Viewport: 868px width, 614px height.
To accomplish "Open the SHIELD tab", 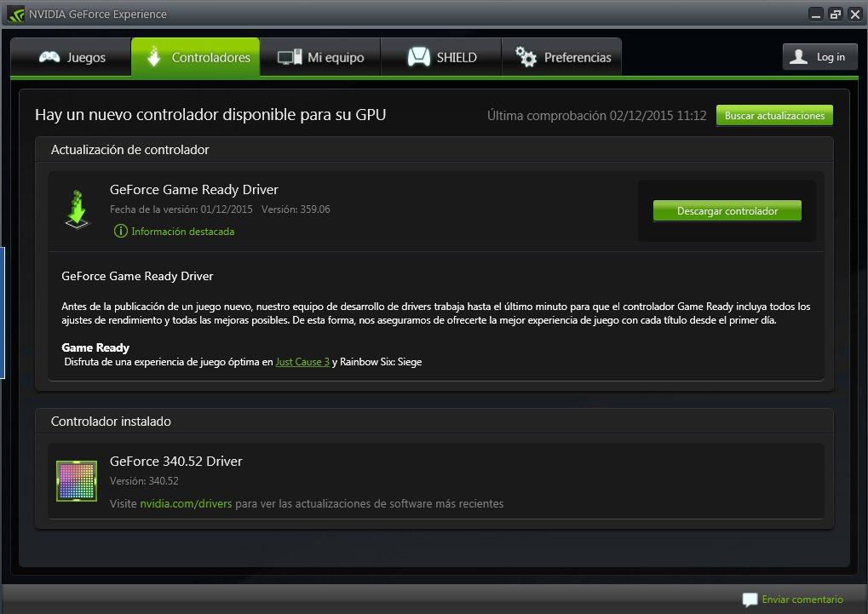I will pos(441,57).
